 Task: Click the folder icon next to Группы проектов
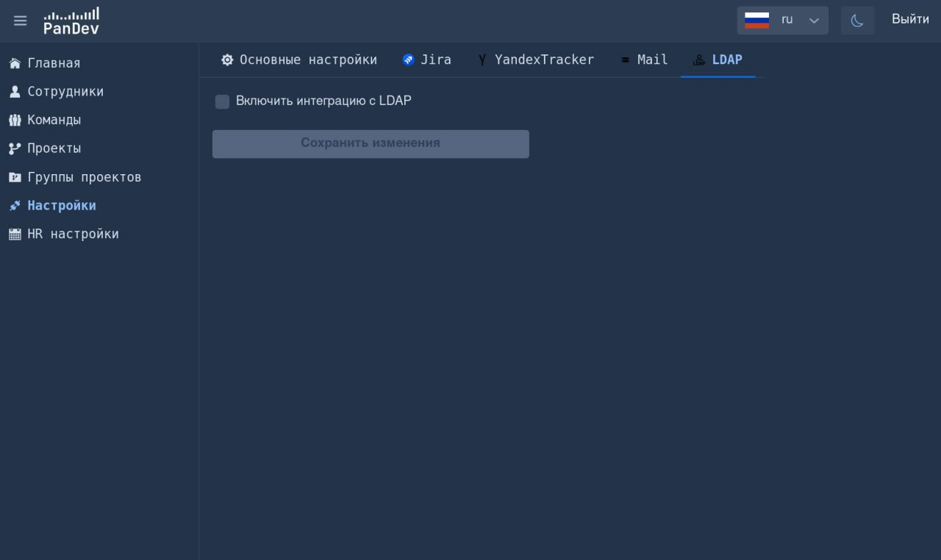(x=15, y=177)
